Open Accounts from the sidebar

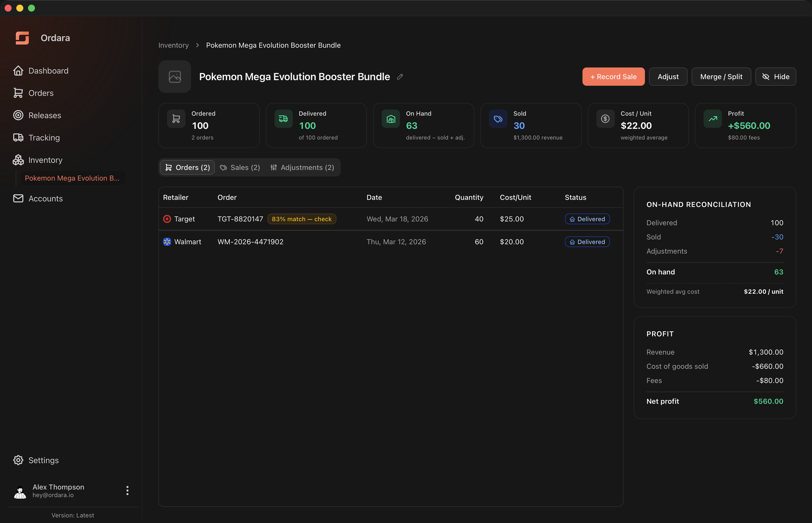click(38, 199)
